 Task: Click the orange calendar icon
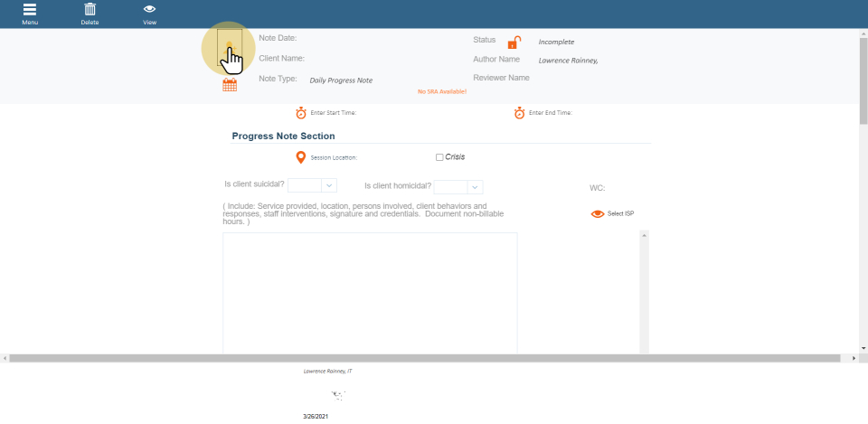[x=230, y=85]
